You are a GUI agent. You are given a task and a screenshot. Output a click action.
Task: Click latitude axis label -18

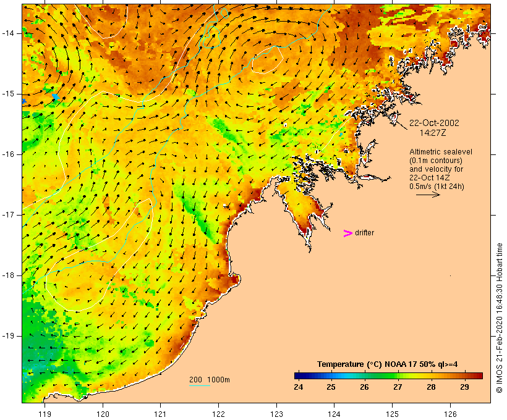coord(8,275)
